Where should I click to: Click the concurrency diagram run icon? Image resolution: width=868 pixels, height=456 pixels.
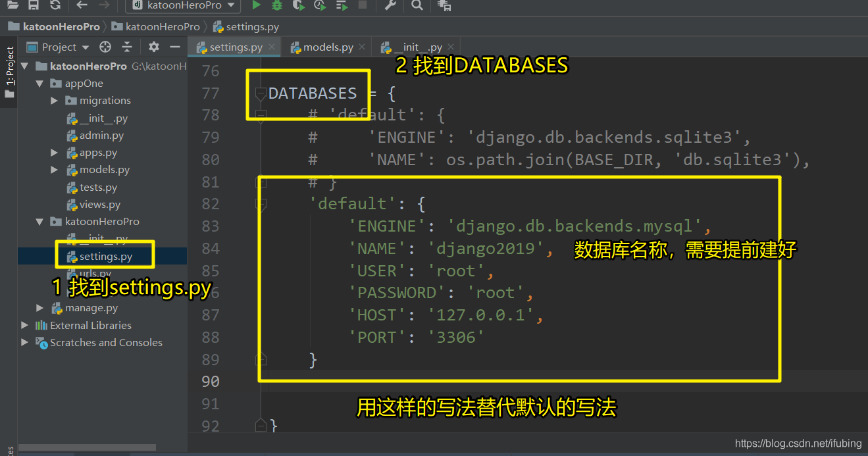[341, 5]
